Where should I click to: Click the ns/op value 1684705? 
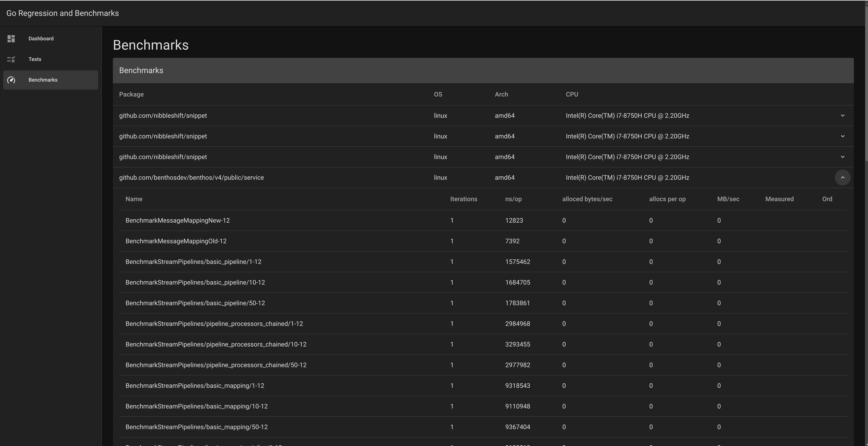tap(518, 283)
